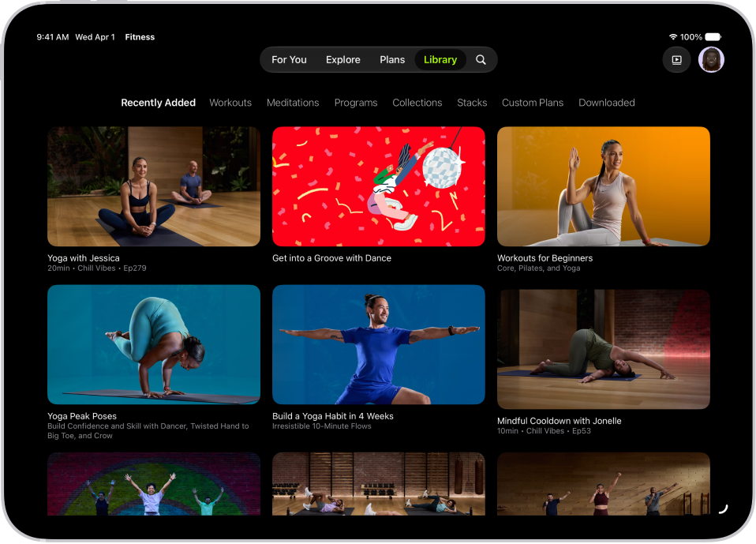Open the three-trainer dance thumbnail
Image resolution: width=756 pixels, height=544 pixels.
603,484
